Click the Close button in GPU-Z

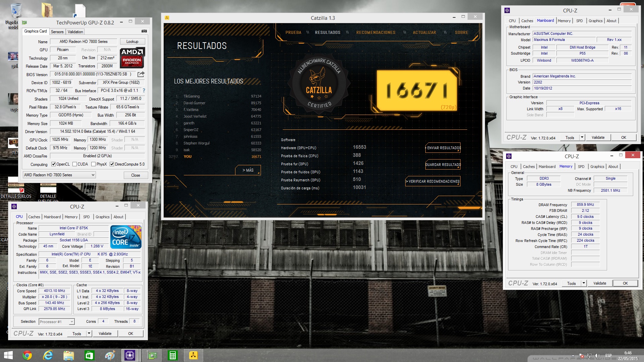click(136, 175)
